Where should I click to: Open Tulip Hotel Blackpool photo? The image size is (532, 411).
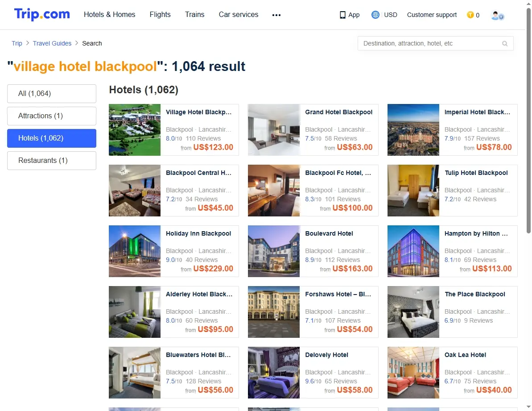click(413, 191)
